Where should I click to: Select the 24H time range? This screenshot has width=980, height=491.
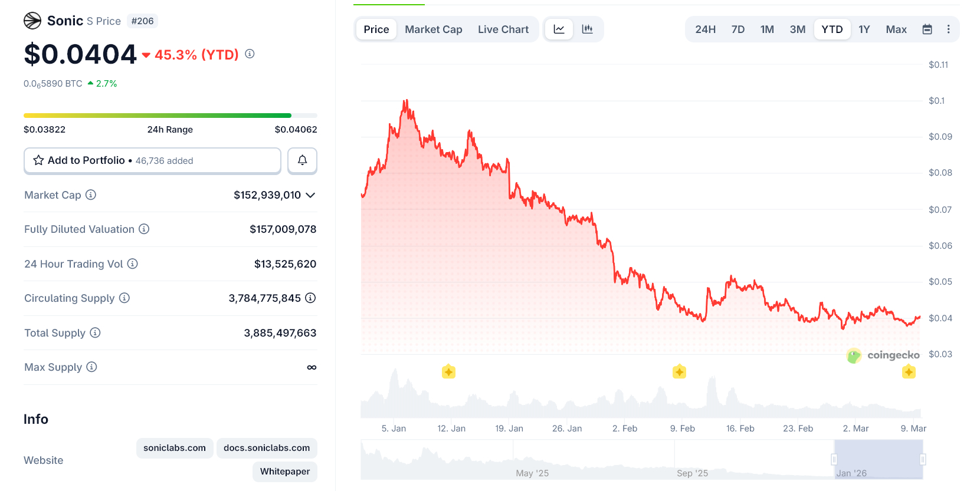click(705, 28)
